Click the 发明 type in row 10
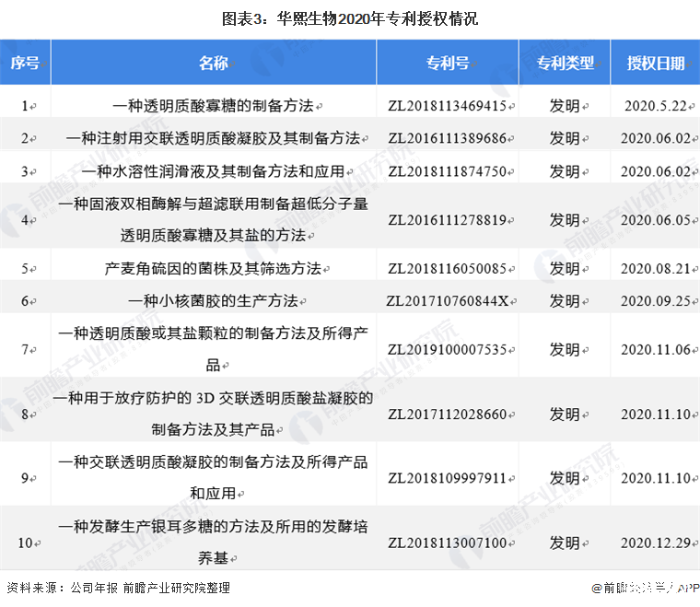The width and height of the screenshot is (700, 607). click(x=565, y=543)
